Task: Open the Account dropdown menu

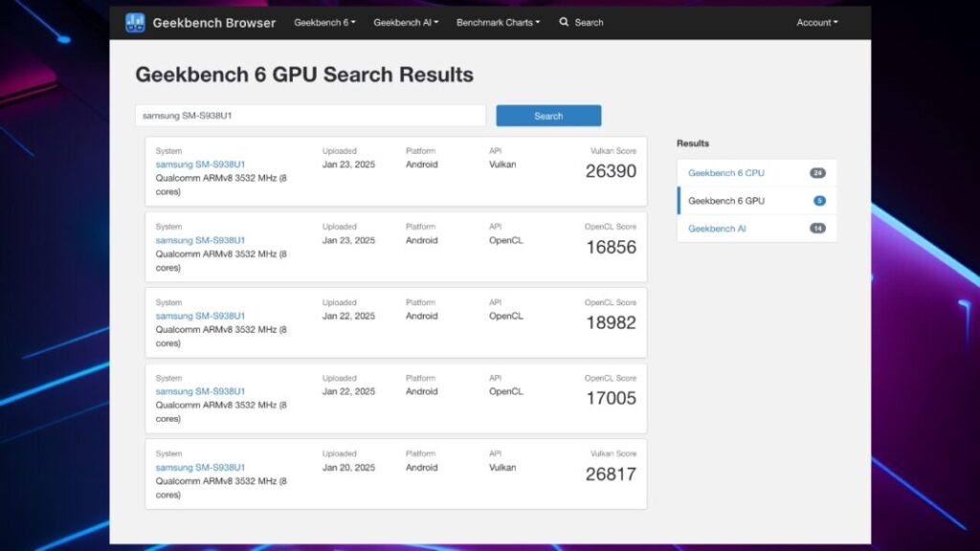Action: coord(816,22)
